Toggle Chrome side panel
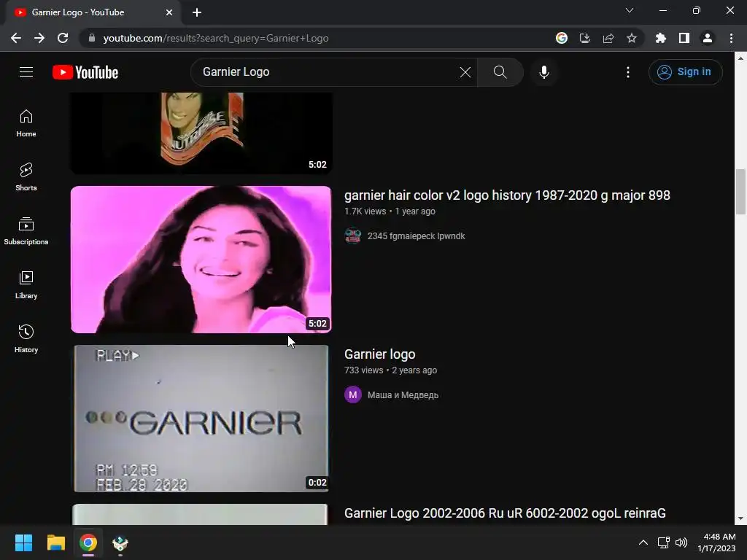747x560 pixels. pos(684,38)
